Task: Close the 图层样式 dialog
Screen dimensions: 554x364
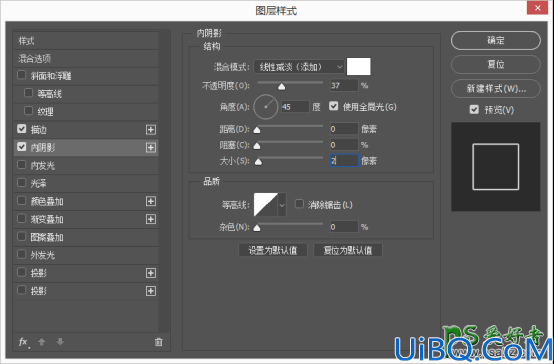Action: click(537, 8)
